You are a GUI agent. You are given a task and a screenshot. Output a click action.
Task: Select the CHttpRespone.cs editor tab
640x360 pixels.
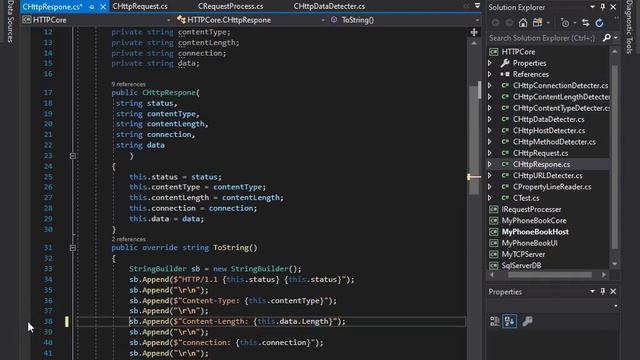pos(53,7)
